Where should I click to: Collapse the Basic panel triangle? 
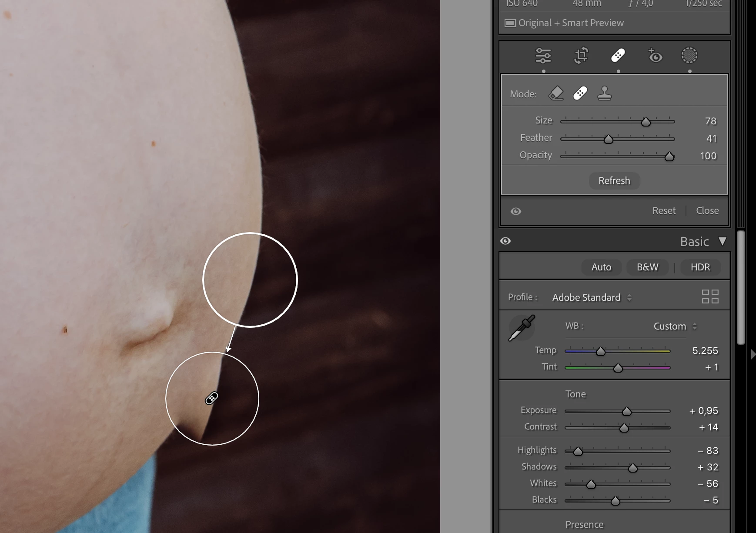[723, 241]
